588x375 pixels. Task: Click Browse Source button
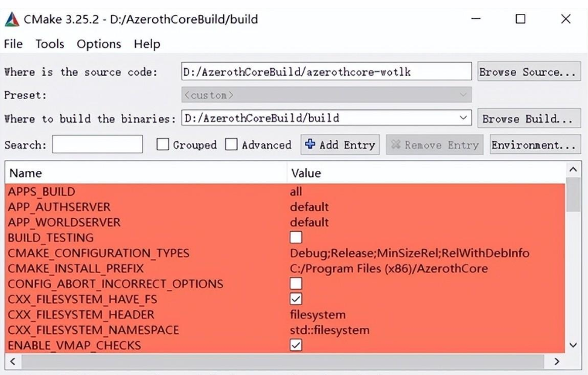(529, 71)
